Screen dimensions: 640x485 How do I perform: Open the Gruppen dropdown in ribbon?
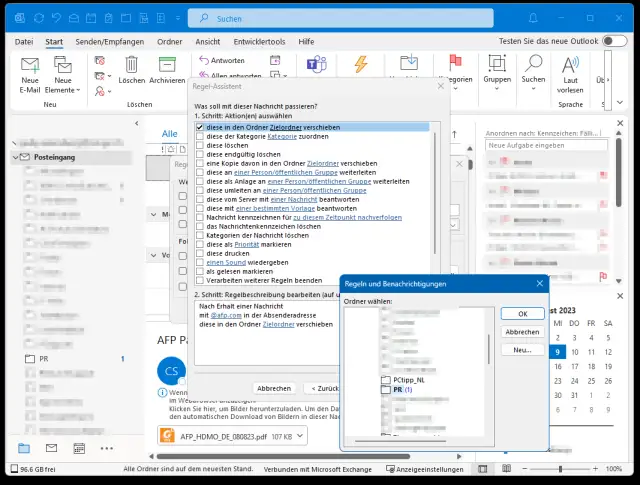click(496, 70)
